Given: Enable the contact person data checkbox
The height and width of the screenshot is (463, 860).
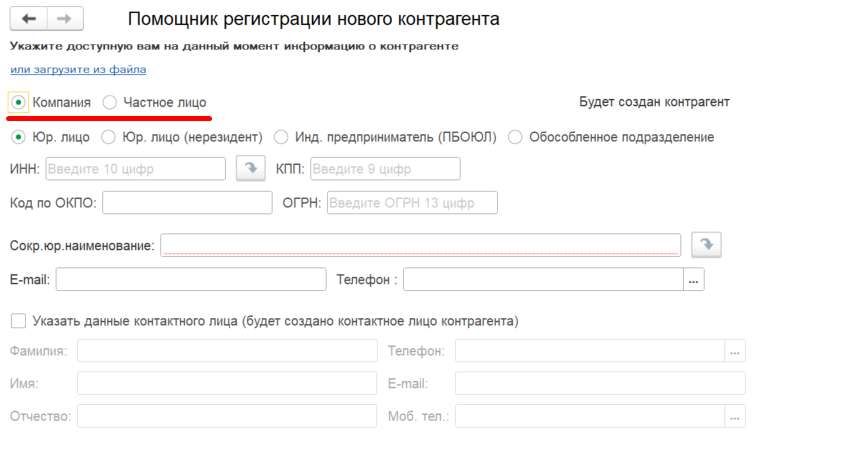Looking at the screenshot, I should coord(19,321).
